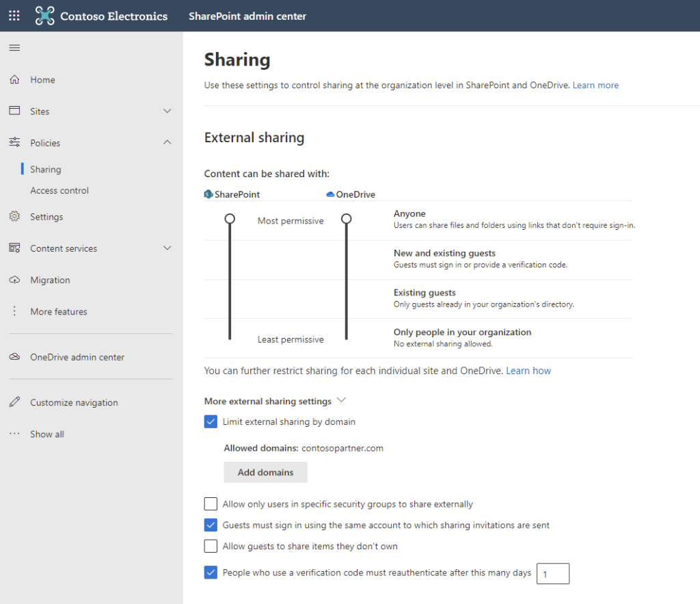Click the reauthenticate days input field

click(x=553, y=574)
